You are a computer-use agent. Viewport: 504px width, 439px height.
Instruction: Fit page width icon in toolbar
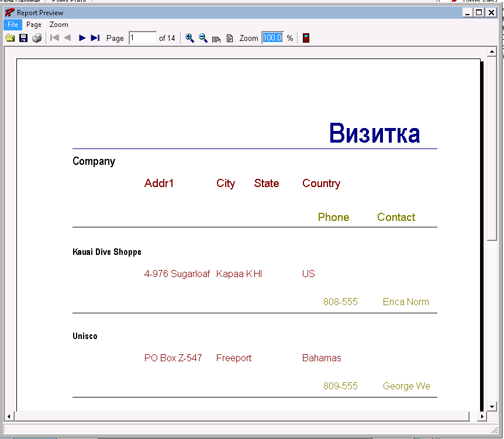[216, 39]
